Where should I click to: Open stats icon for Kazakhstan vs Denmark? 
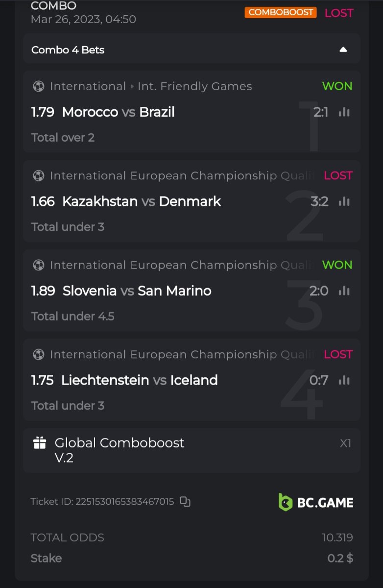click(x=344, y=201)
